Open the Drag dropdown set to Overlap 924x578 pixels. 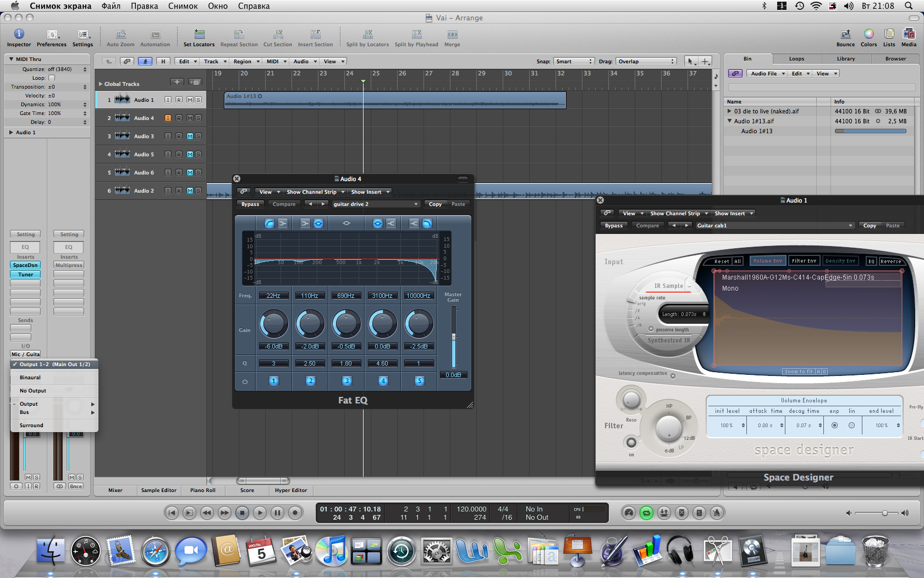[646, 61]
